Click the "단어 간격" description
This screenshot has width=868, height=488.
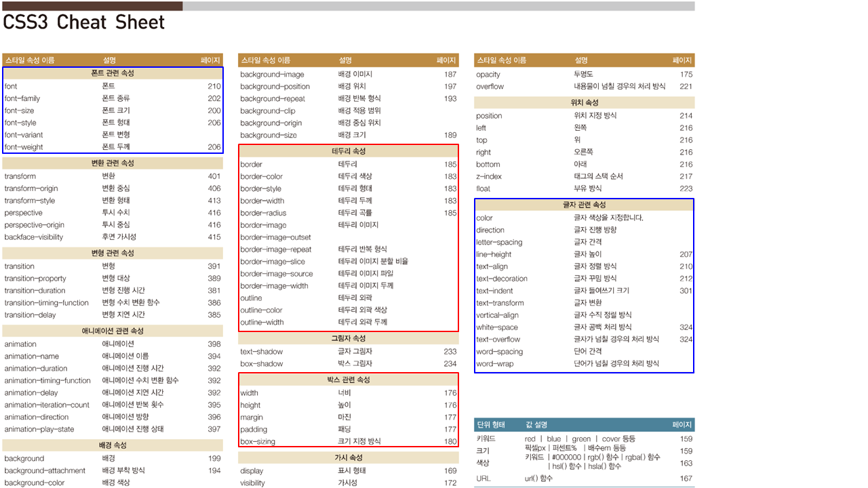(x=587, y=352)
